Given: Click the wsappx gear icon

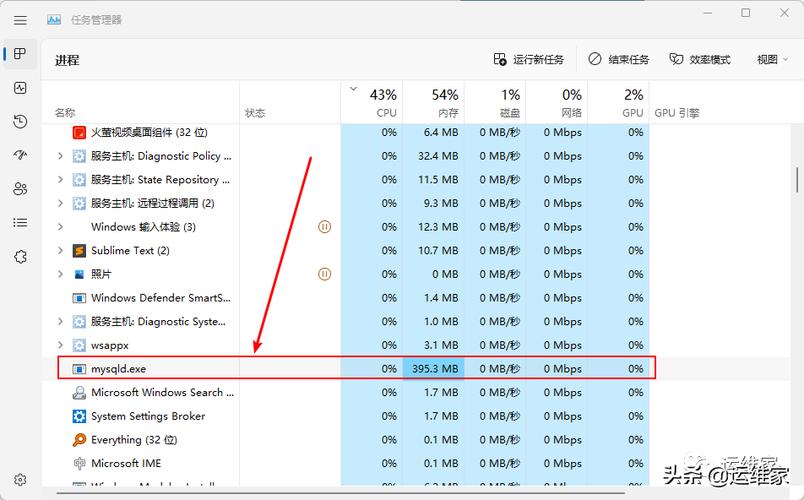Looking at the screenshot, I should tap(79, 345).
